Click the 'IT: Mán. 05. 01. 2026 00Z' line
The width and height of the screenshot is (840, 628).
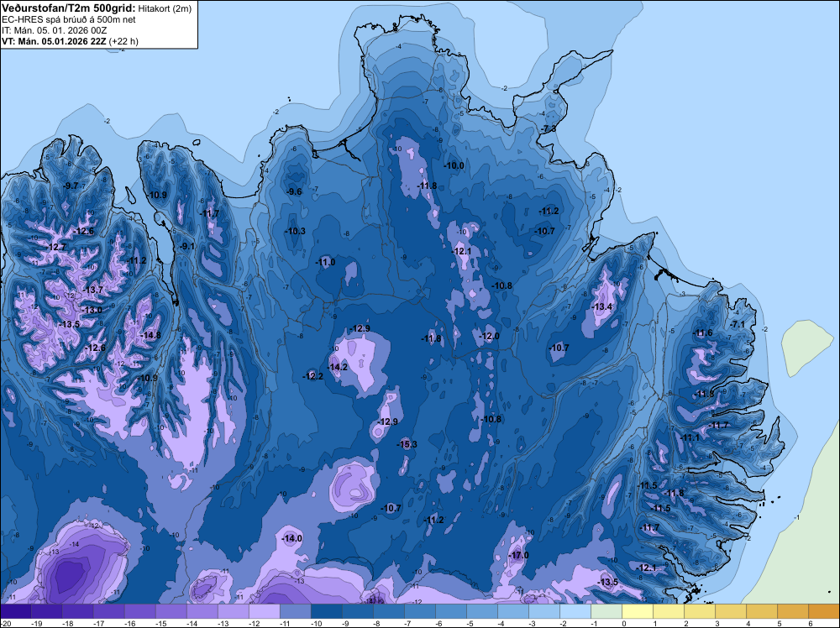(x=54, y=30)
